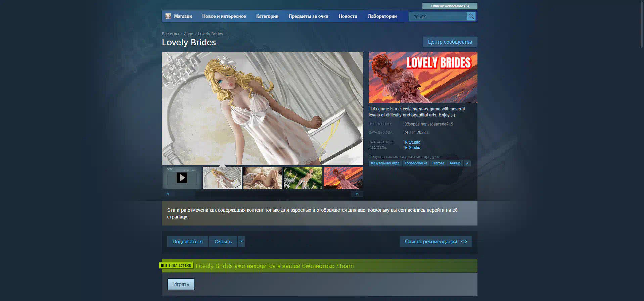Go to the Лаборатории tab
This screenshot has height=301, width=644.
tap(382, 16)
